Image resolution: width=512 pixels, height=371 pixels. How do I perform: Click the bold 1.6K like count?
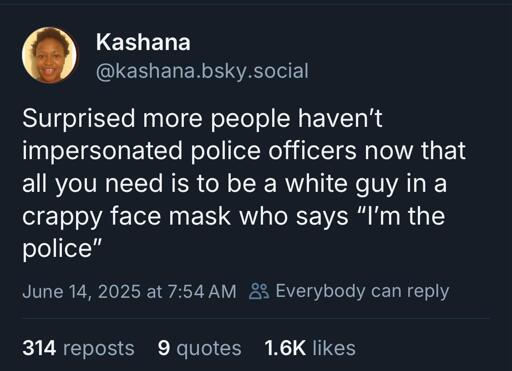click(x=285, y=348)
